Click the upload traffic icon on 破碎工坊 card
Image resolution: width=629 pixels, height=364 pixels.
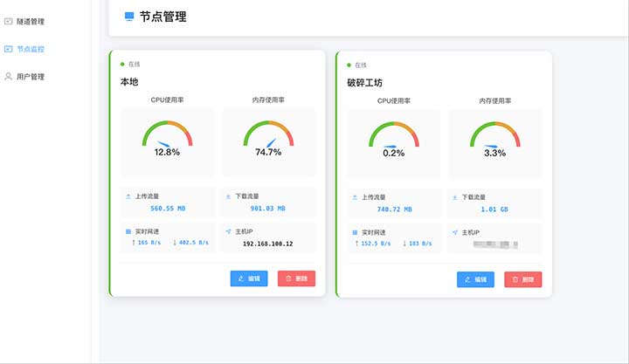tap(355, 197)
